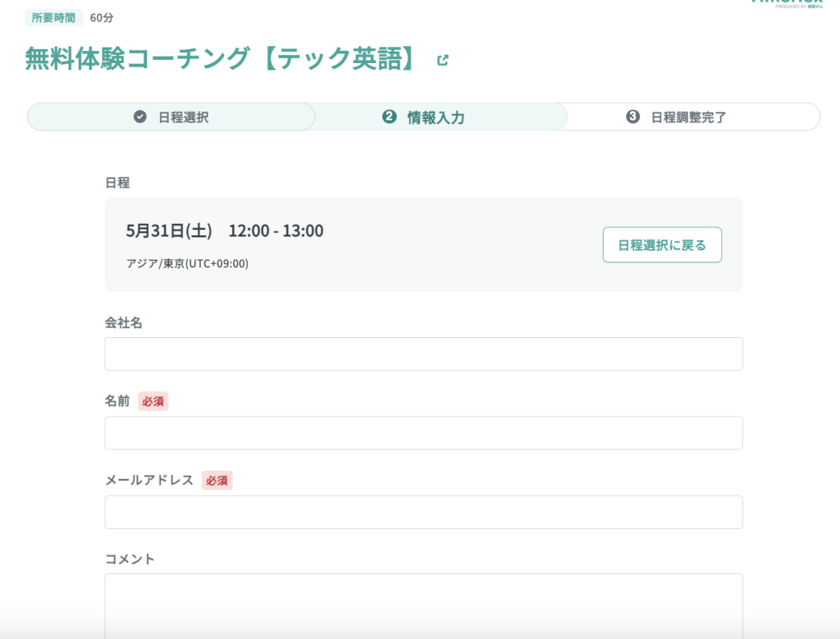The image size is (840, 639).
Task: Switch to the 日程調整完了 step tab
Action: click(x=688, y=117)
